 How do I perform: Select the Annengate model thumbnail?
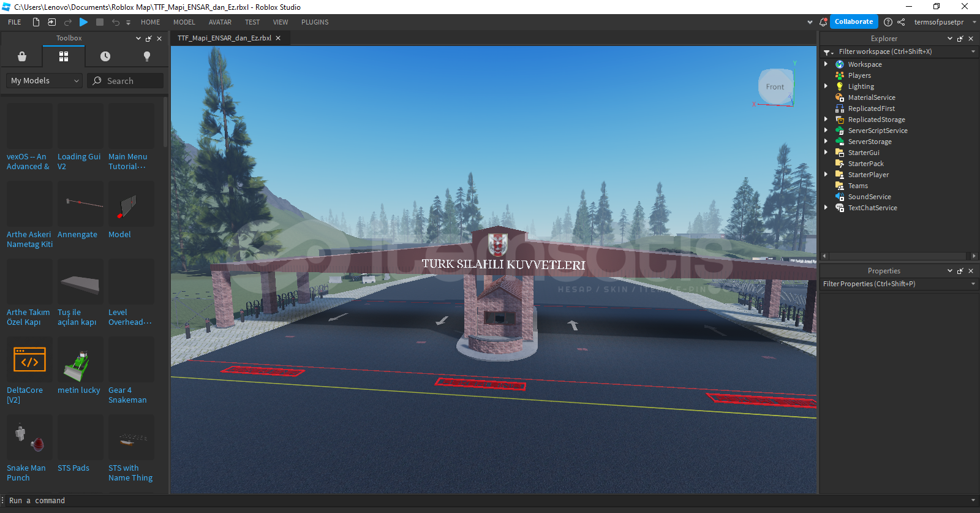[x=80, y=204]
